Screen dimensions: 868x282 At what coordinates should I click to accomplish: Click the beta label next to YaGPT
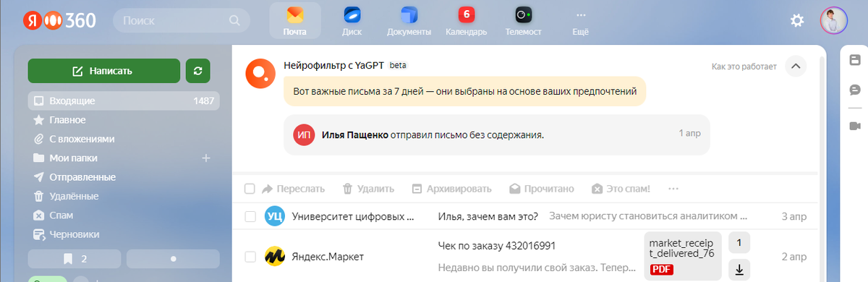coord(398,65)
